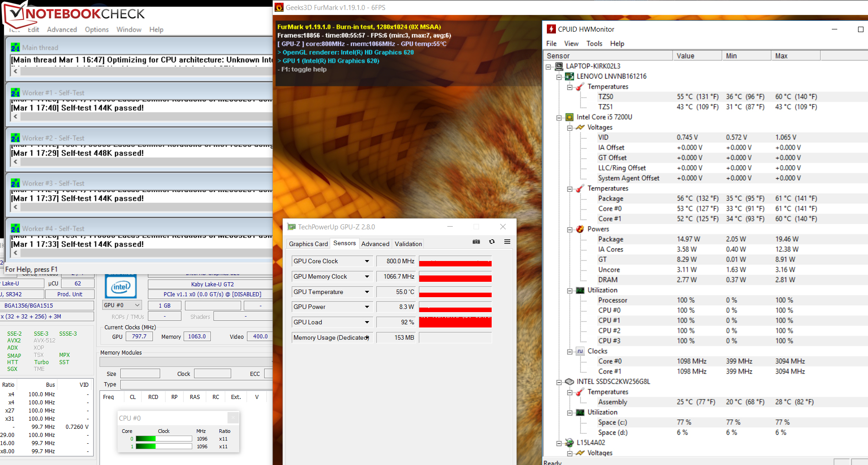Click the GPU clock value field 797.7

point(139,337)
